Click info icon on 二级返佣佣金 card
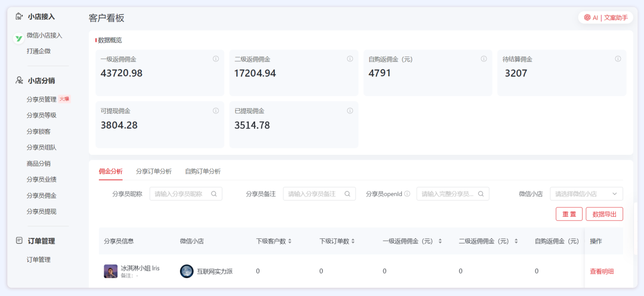Screen dimensions: 644x296 (x=350, y=59)
